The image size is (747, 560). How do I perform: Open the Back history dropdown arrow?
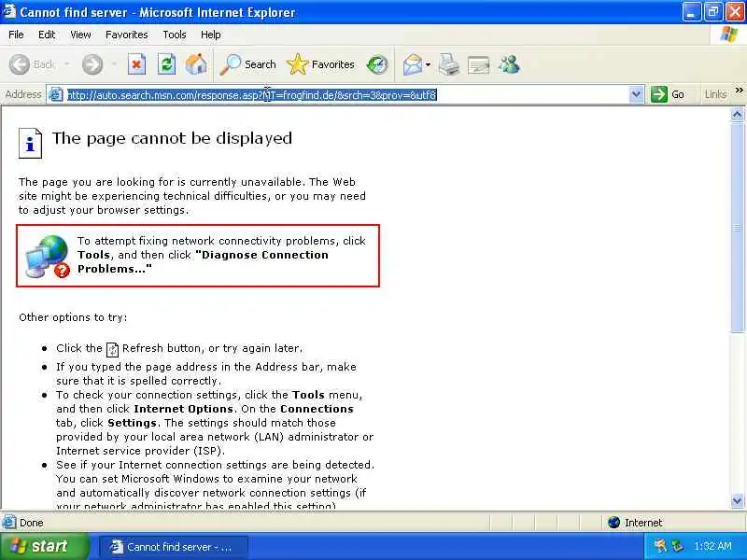click(x=66, y=64)
